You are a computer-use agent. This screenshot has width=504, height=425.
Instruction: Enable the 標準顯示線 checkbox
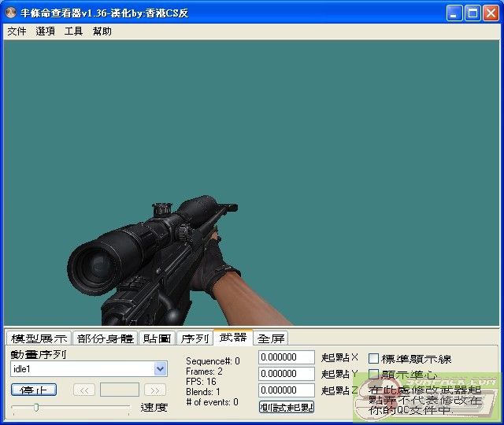coord(373,359)
